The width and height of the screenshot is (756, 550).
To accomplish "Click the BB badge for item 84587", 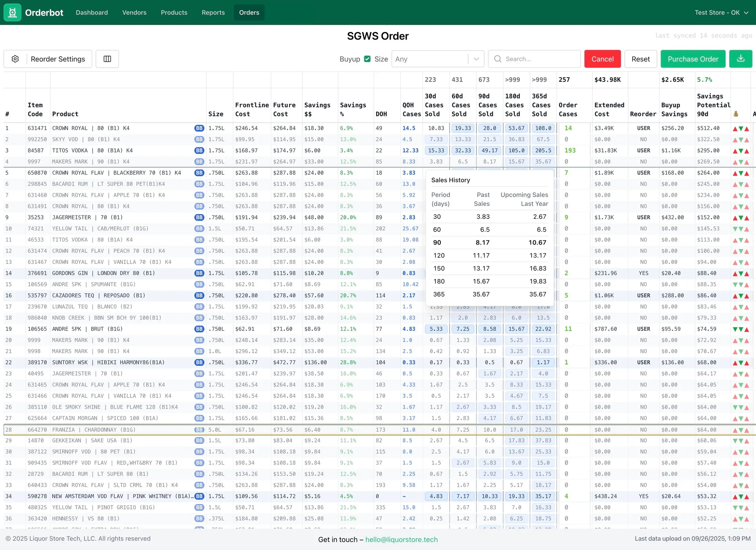I will coord(199,150).
